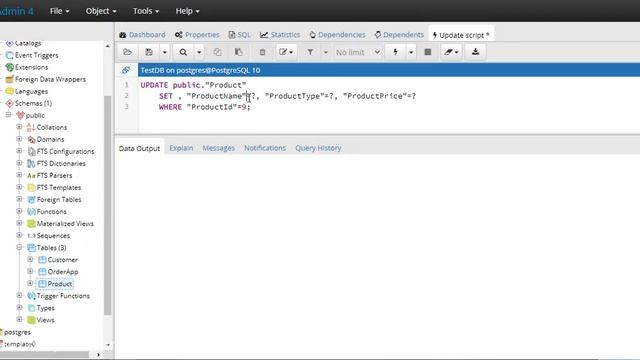
Task: Open the Query History tab
Action: coord(318,148)
